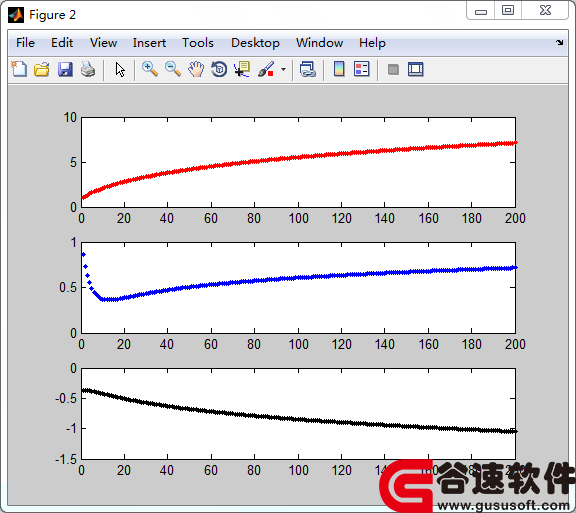Dock the figure using the menu bar arrow
This screenshot has width=576, height=513.
[559, 43]
